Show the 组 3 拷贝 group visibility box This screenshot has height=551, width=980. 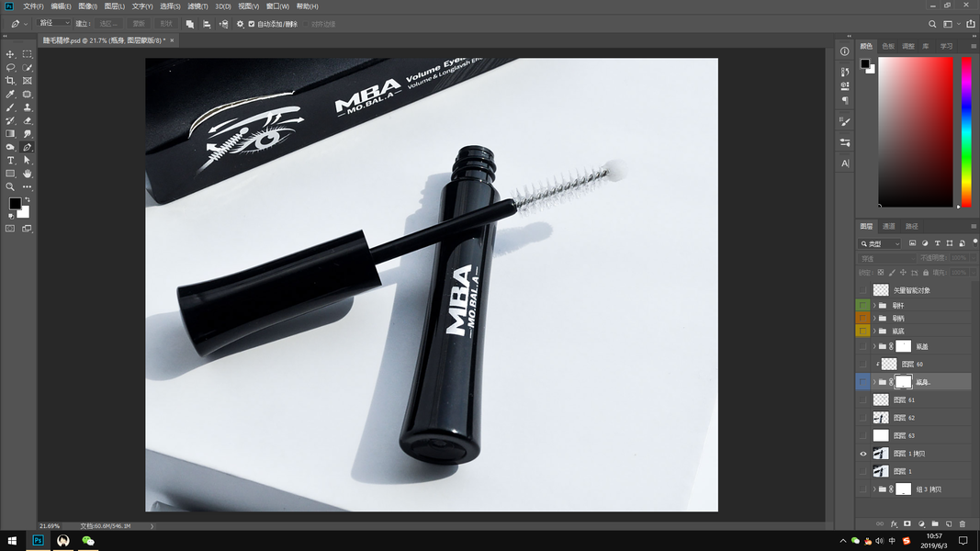[x=863, y=489]
